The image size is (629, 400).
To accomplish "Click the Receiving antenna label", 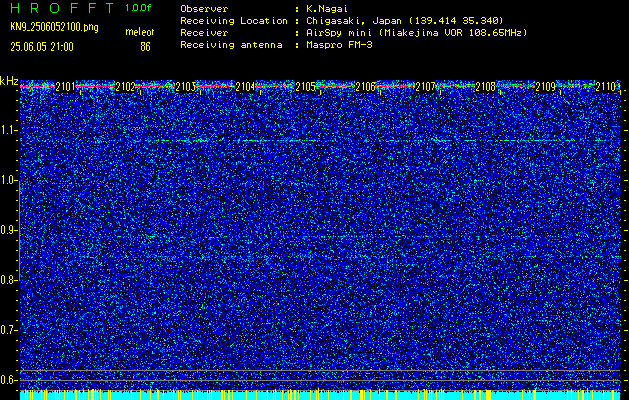I will [231, 45].
